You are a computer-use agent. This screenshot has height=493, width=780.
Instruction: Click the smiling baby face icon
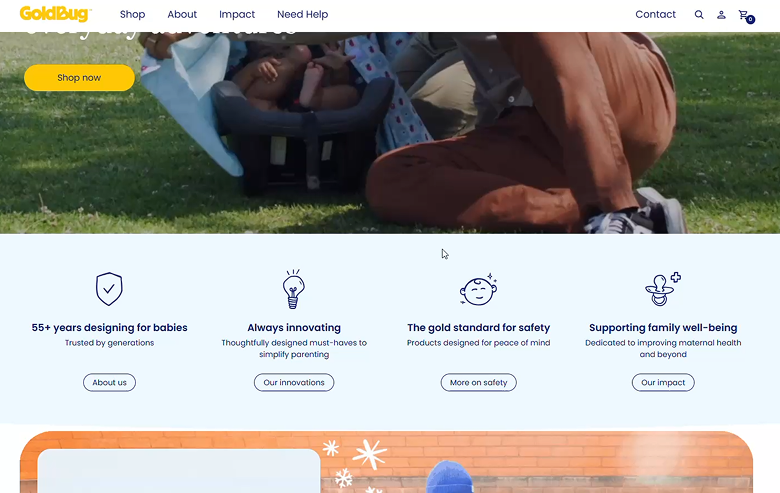tap(478, 289)
